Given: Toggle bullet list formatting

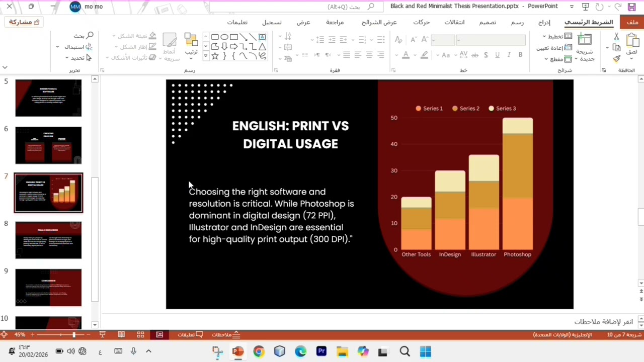Looking at the screenshot, I should click(380, 40).
